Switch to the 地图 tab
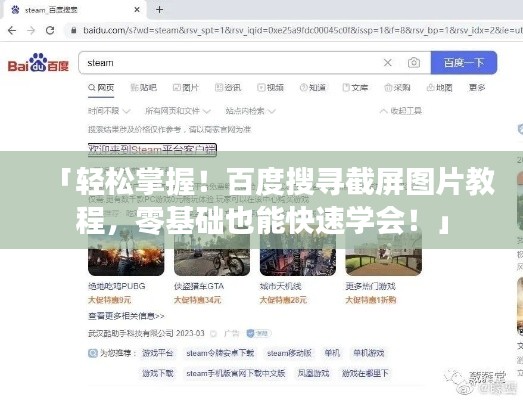The width and height of the screenshot is (523, 400). [440, 87]
